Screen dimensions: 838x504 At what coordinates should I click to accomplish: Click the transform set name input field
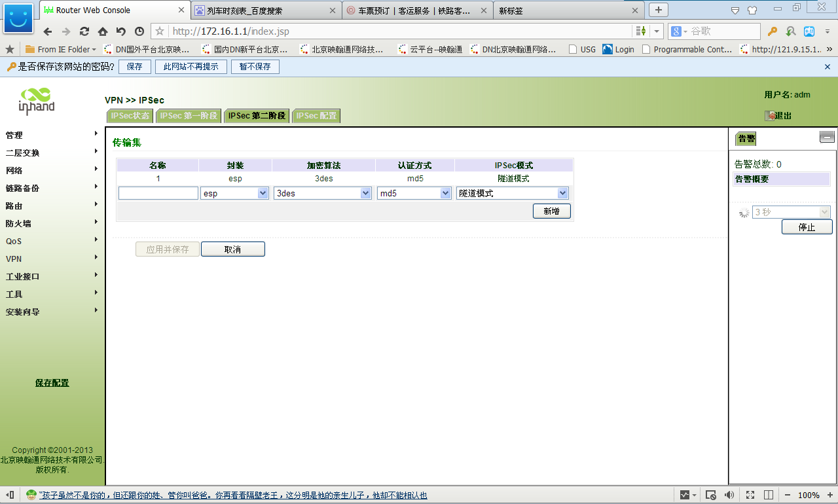[x=158, y=193]
